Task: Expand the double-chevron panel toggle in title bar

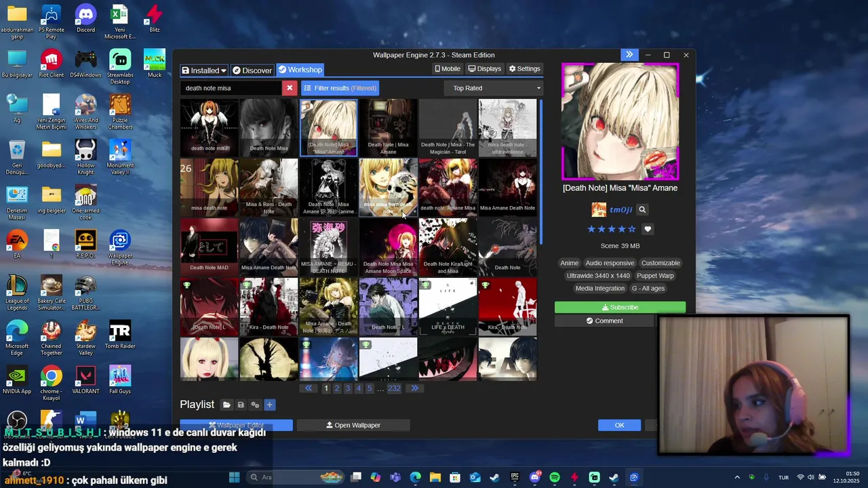Action: (629, 55)
